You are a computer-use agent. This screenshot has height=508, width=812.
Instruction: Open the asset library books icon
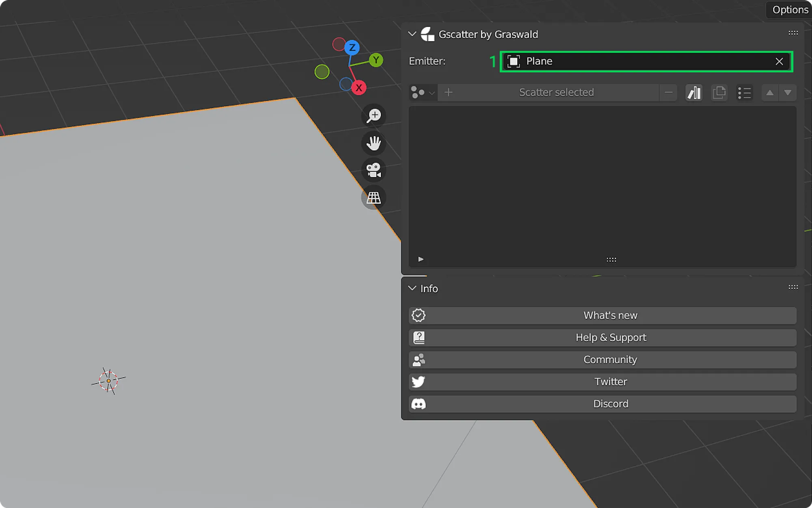pos(694,93)
